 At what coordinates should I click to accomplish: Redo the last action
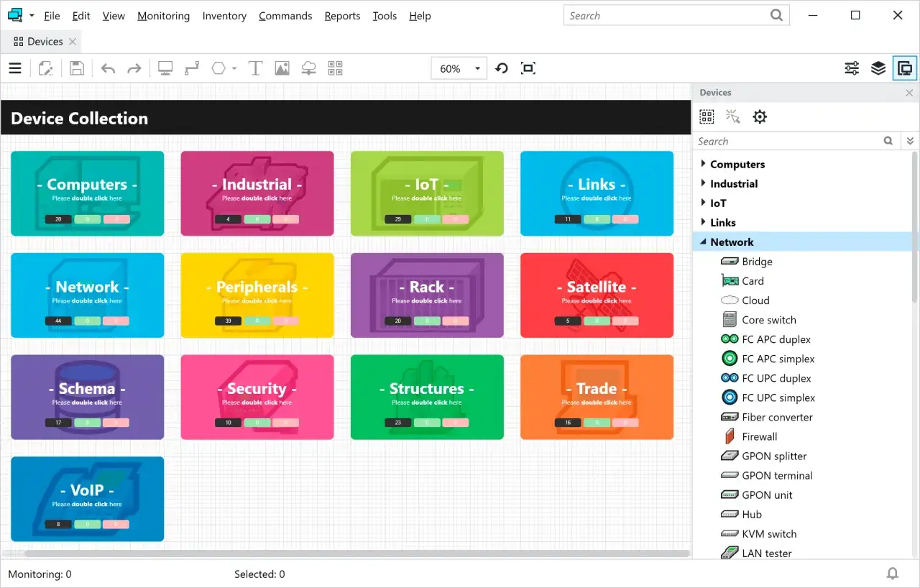pos(134,68)
